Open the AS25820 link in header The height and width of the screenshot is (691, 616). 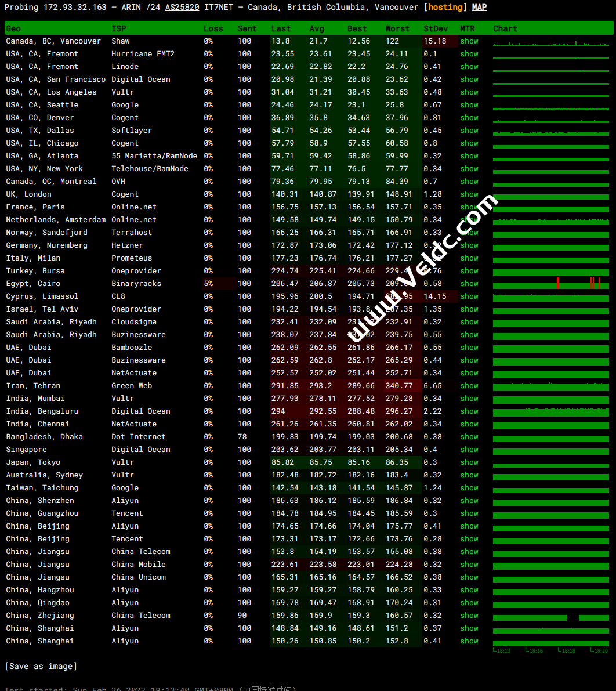182,7
